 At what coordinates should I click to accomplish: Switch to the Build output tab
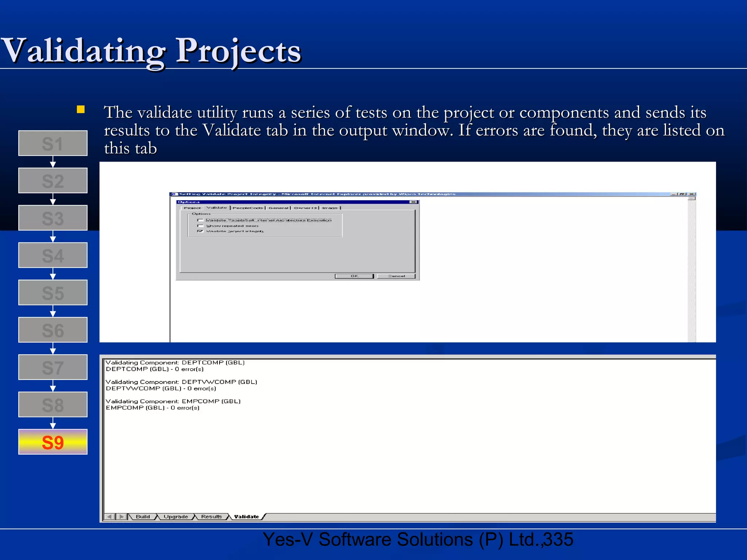pyautogui.click(x=143, y=517)
